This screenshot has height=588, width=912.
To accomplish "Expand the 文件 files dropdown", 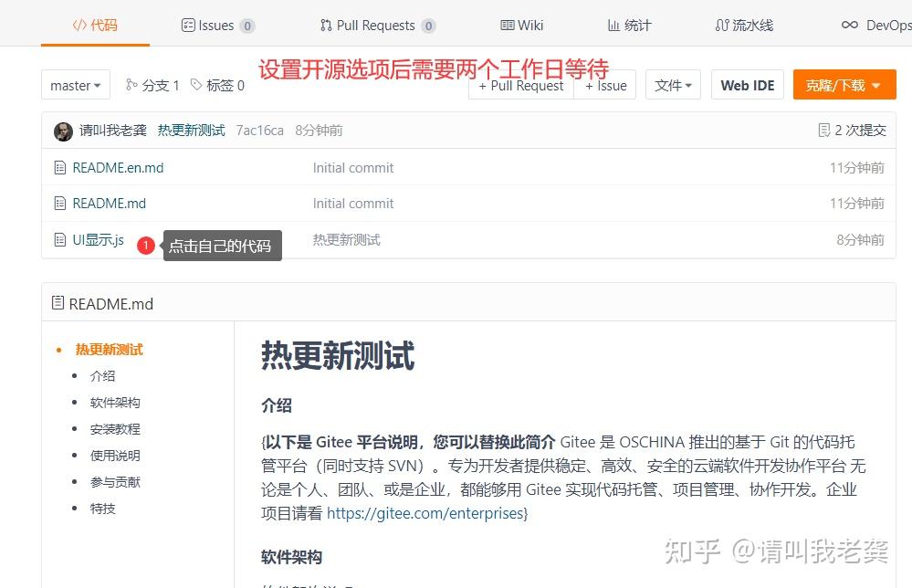I will [673, 85].
